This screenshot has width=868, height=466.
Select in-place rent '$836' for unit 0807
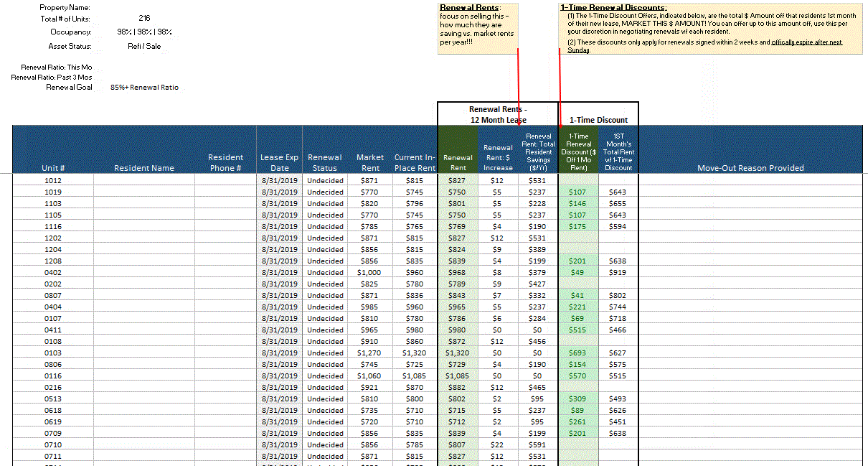point(415,295)
